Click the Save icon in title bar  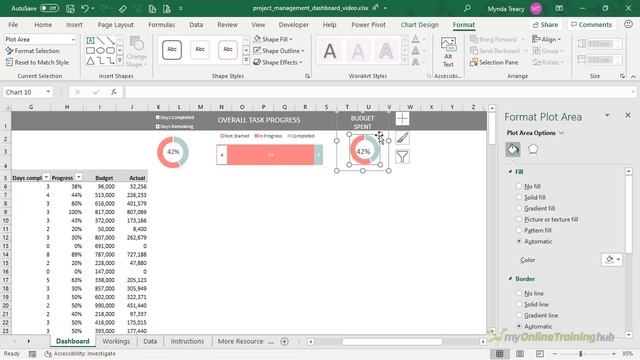70,8
